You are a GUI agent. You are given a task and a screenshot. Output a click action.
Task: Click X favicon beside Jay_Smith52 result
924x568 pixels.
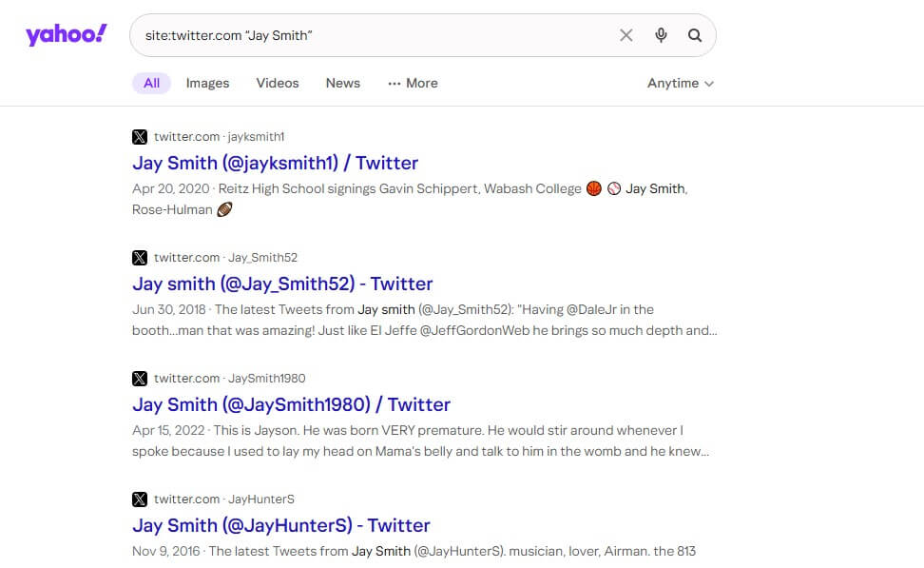tap(140, 258)
